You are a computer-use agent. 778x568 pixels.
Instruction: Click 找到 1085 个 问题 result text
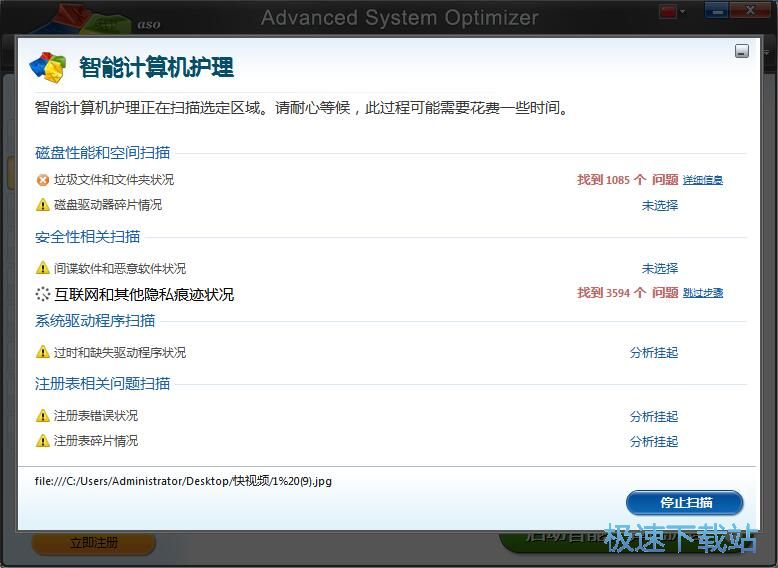tap(627, 180)
